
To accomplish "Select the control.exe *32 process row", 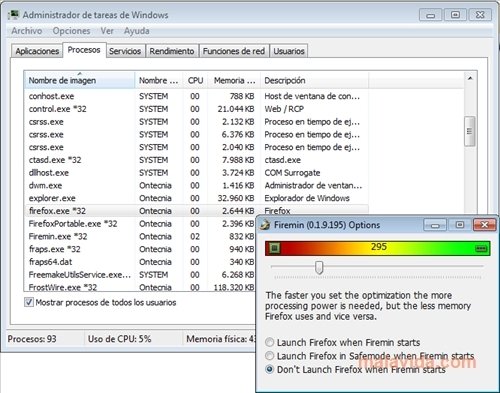I will pyautogui.click(x=196, y=109).
